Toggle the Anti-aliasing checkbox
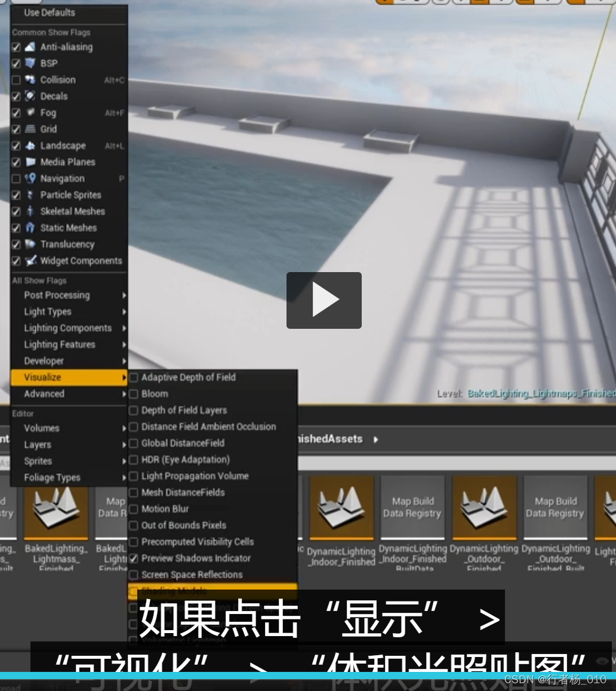Image resolution: width=616 pixels, height=691 pixels. 16,47
